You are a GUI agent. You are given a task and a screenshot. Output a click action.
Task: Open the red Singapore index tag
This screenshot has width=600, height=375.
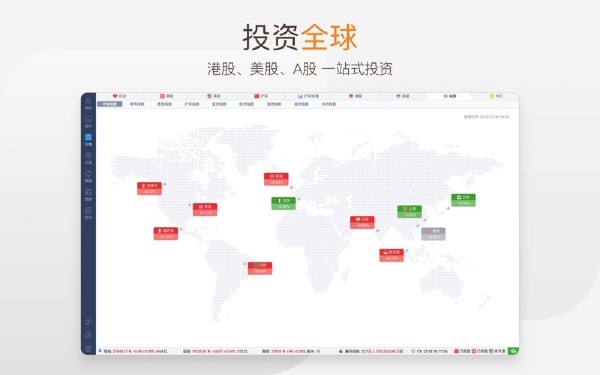(x=391, y=255)
